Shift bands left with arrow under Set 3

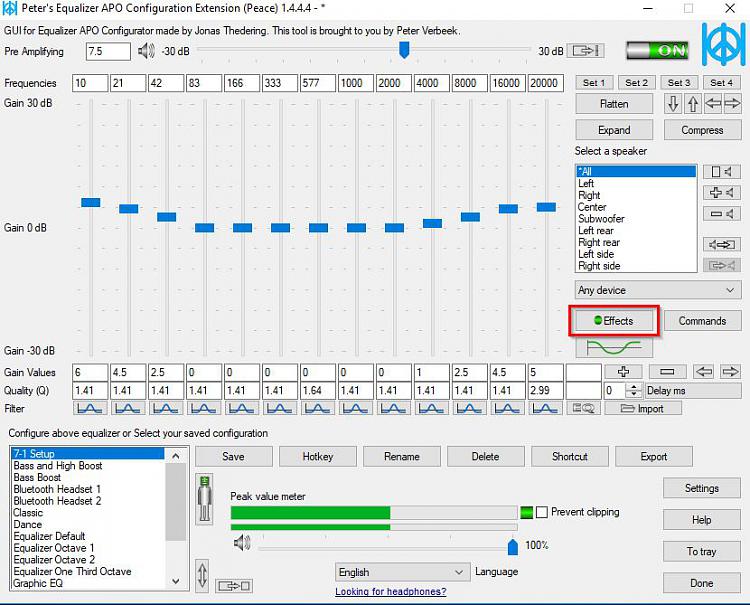[x=713, y=104]
